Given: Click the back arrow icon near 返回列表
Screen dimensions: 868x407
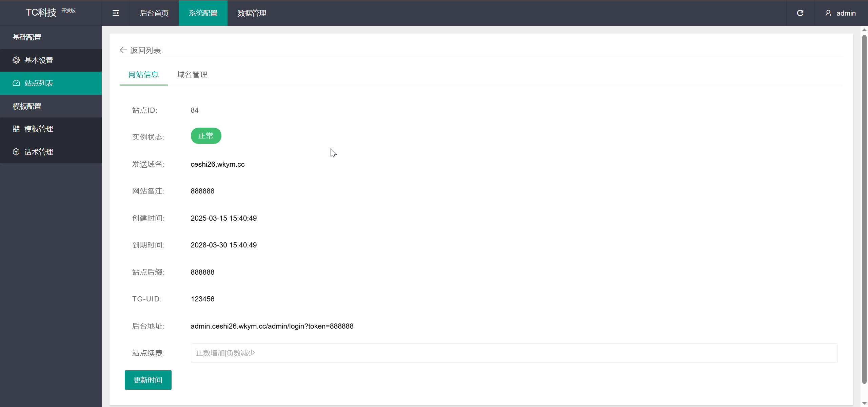Looking at the screenshot, I should (123, 50).
